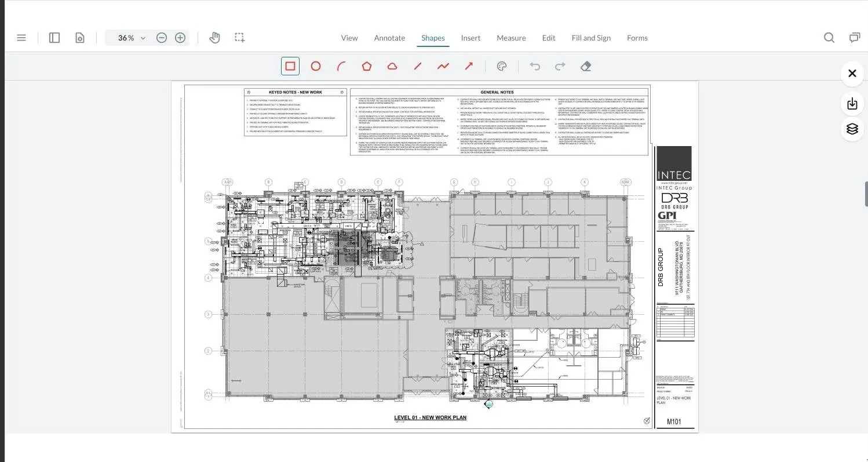
Task: Click the Redo arrow
Action: coord(560,66)
